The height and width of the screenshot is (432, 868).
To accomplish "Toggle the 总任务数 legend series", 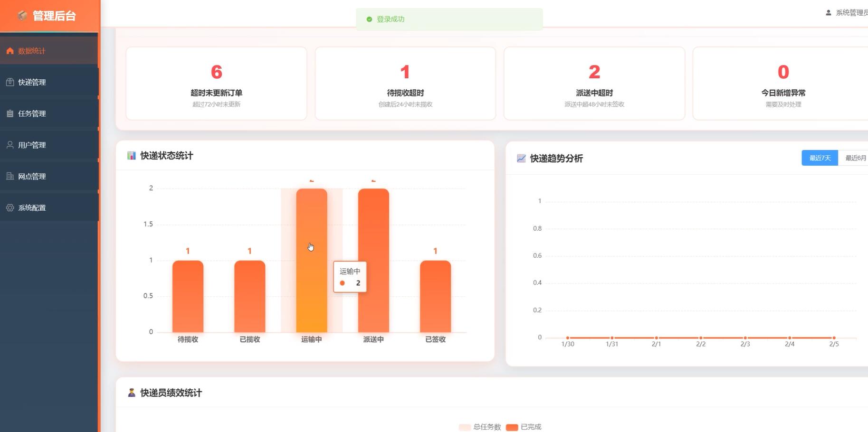I will click(480, 427).
